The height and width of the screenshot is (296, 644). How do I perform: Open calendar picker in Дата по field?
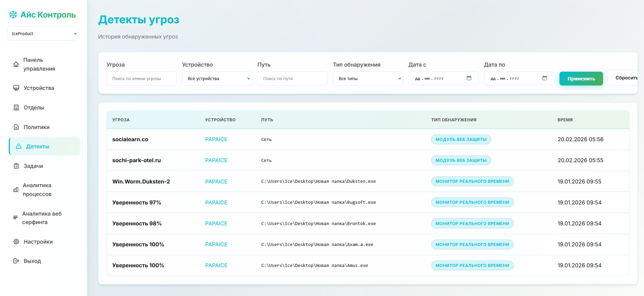[x=545, y=78]
